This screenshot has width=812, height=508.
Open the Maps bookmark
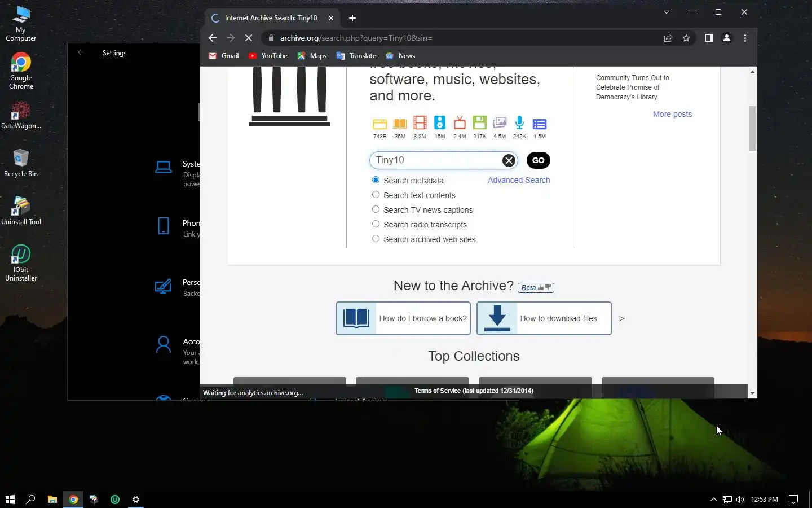point(312,56)
